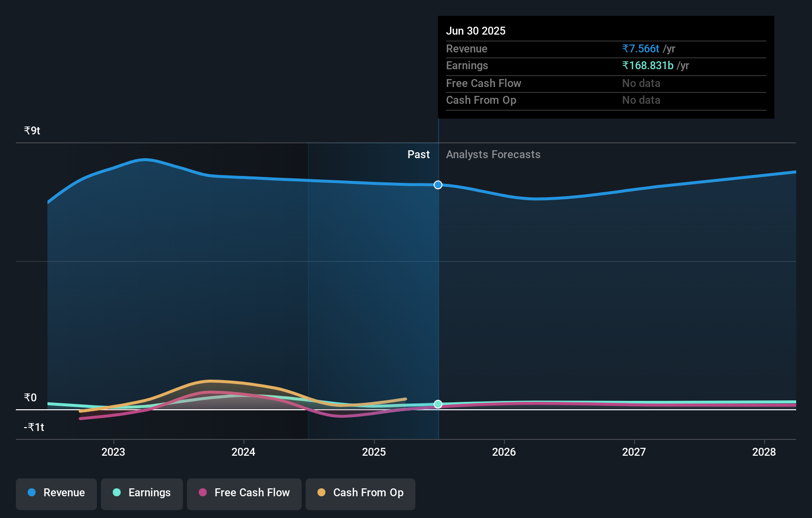Click the 2028 x-axis label
The image size is (812, 518).
point(764,452)
